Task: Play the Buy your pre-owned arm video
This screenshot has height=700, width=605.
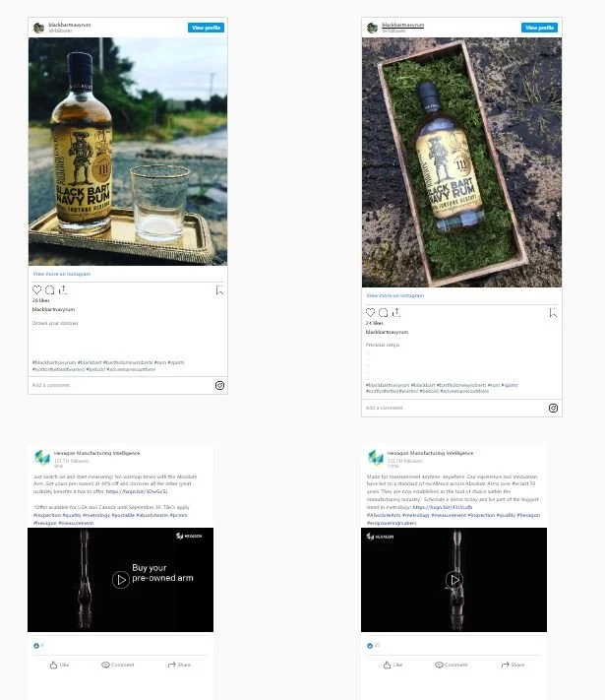Action: click(x=120, y=580)
